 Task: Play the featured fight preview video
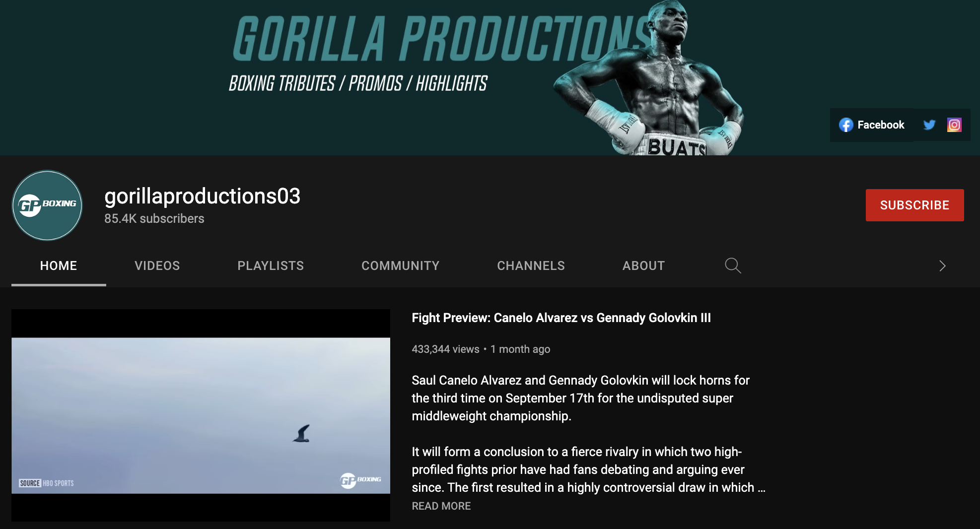[201, 415]
